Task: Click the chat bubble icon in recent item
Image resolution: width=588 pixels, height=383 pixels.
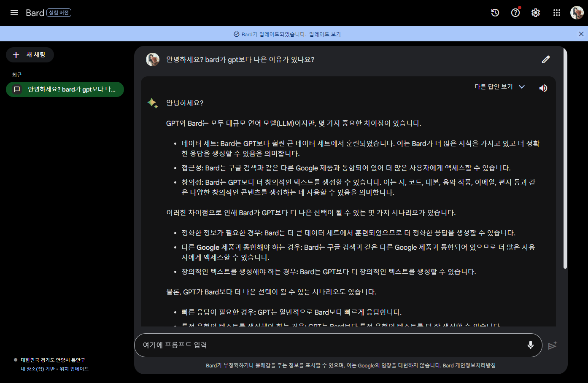Action: [x=17, y=89]
